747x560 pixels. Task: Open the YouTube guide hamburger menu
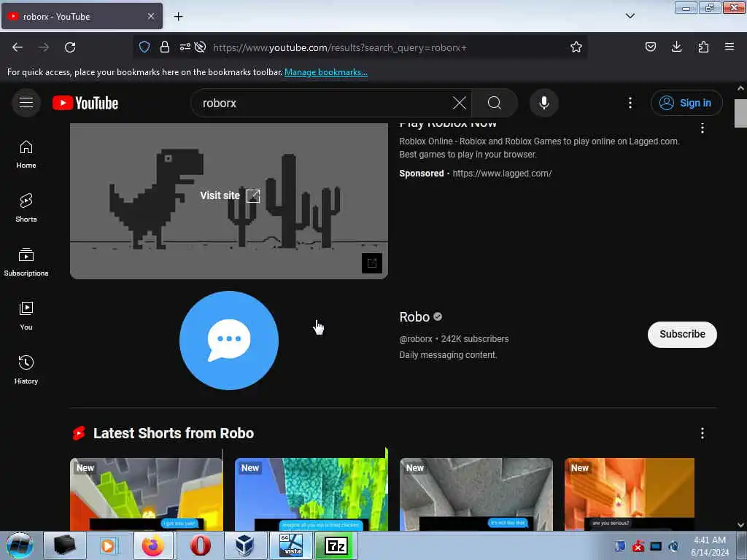point(26,102)
